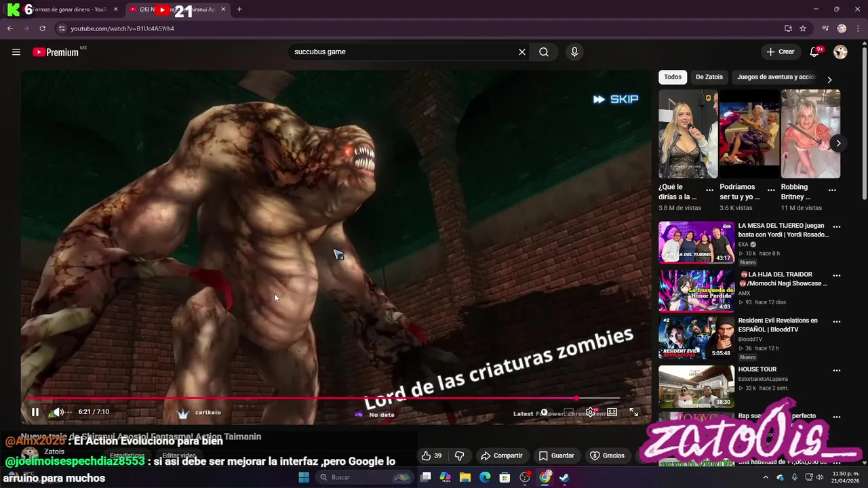
Task: Open a new browser tab
Action: pos(239,9)
